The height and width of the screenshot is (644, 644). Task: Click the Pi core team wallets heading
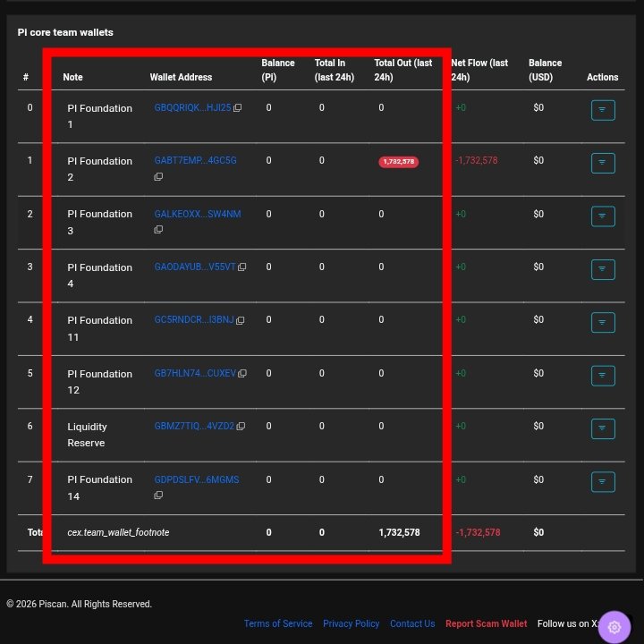(65, 32)
